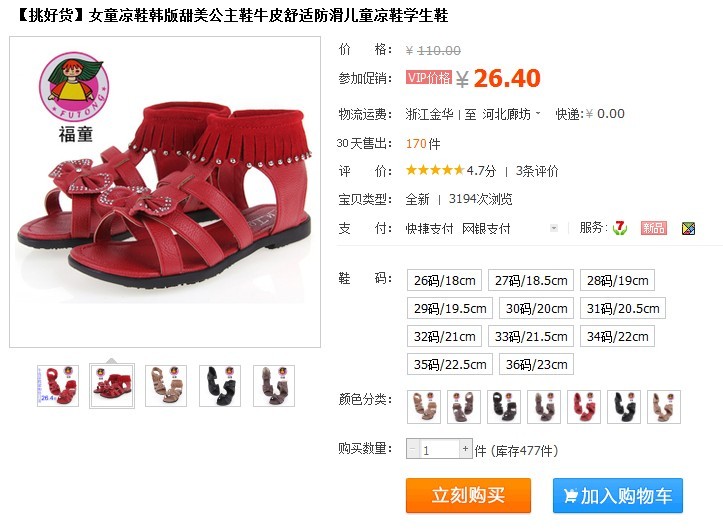Viewport: 723px width, 531px height.
Task: Decrease quantity with the minus stepper
Action: [413, 448]
